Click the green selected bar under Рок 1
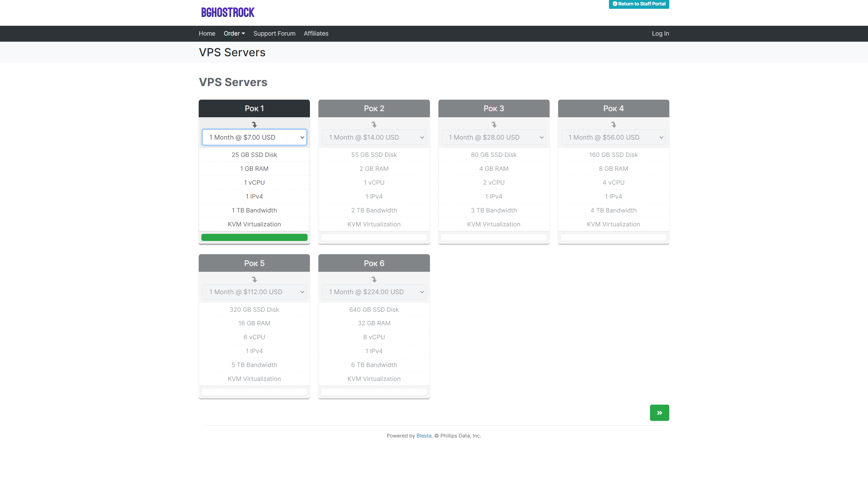Viewport: 868px width, 488px height. 254,238
